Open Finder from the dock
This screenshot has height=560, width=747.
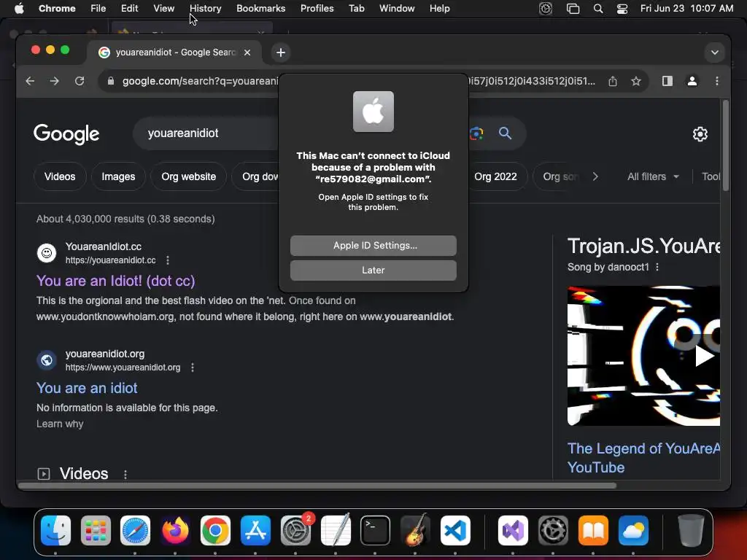(55, 531)
